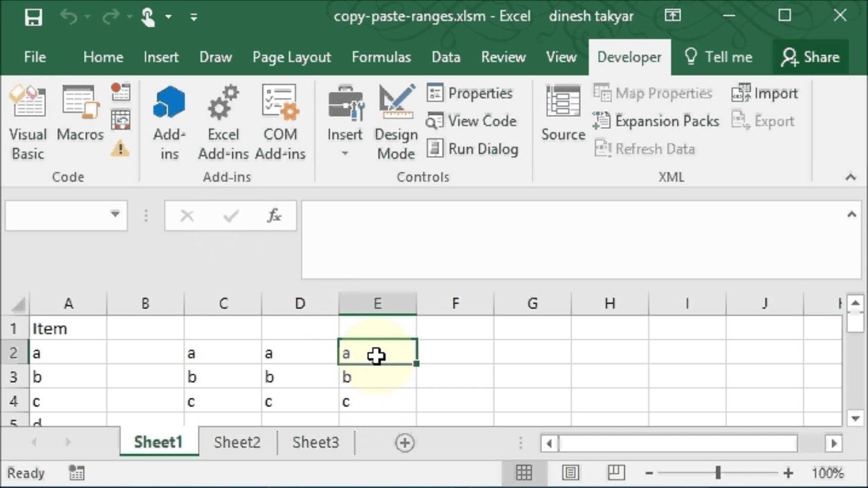Click the Macro Security warning icon

(x=120, y=148)
